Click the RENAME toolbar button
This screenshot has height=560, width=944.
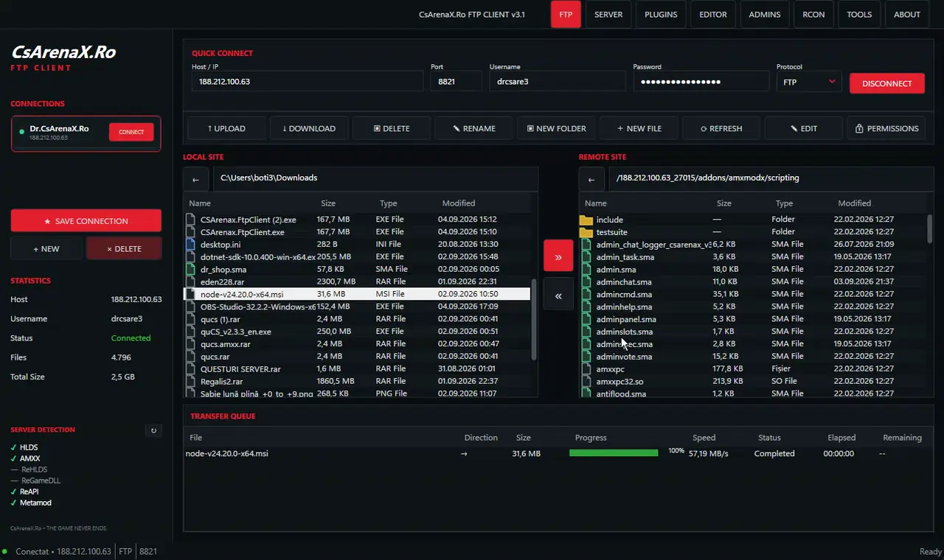click(474, 128)
